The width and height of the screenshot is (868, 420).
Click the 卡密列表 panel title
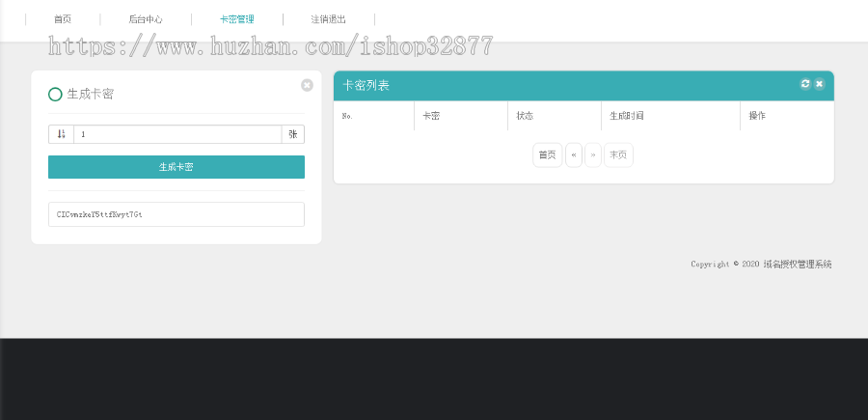point(366,85)
